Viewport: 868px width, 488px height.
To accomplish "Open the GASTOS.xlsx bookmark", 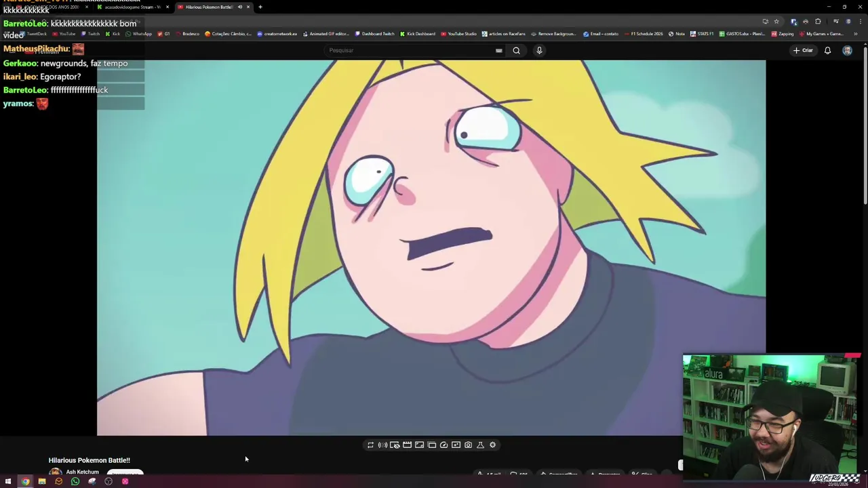I will coord(742,34).
